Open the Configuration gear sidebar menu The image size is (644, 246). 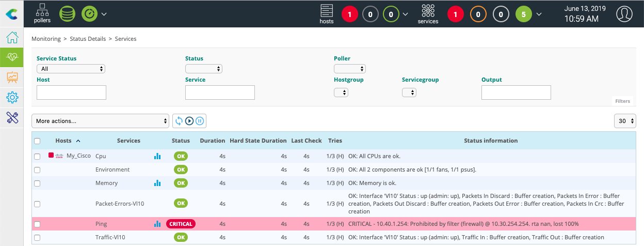12,97
